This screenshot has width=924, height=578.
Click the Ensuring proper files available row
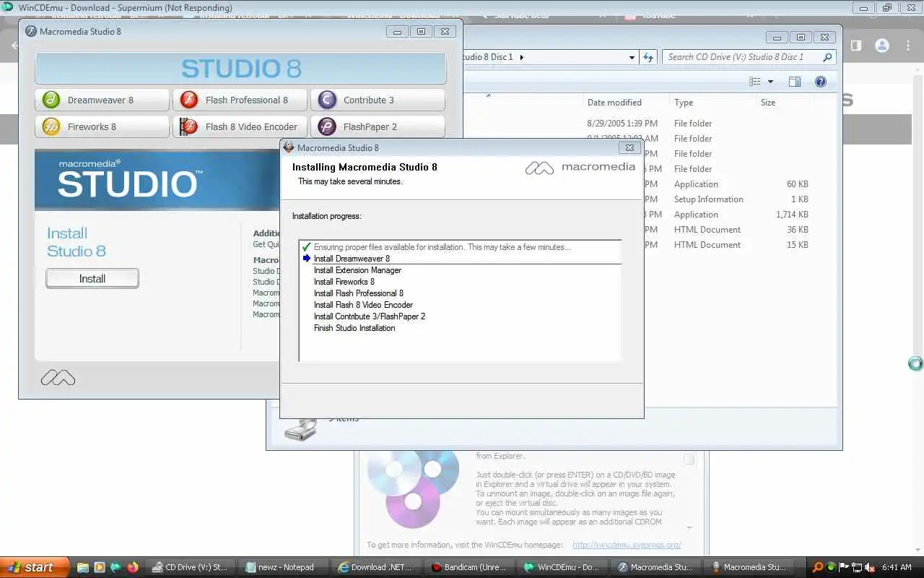tap(460, 247)
